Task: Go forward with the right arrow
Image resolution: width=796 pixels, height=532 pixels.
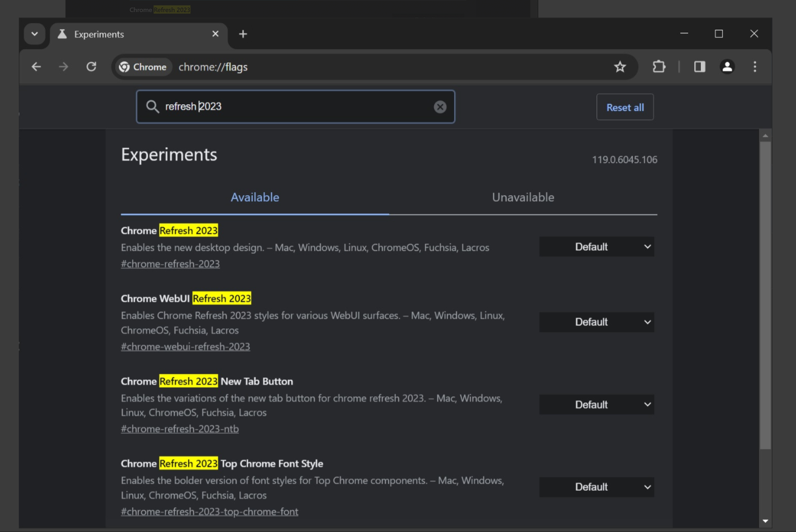Action: point(64,67)
